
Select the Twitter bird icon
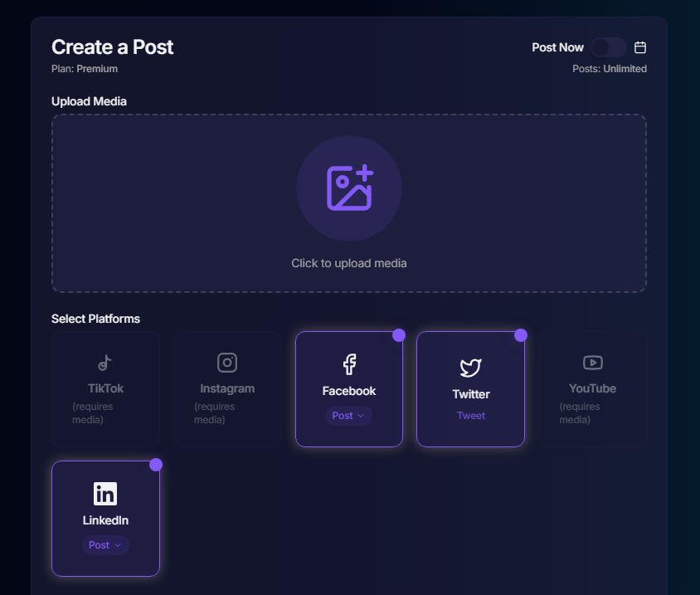click(470, 364)
